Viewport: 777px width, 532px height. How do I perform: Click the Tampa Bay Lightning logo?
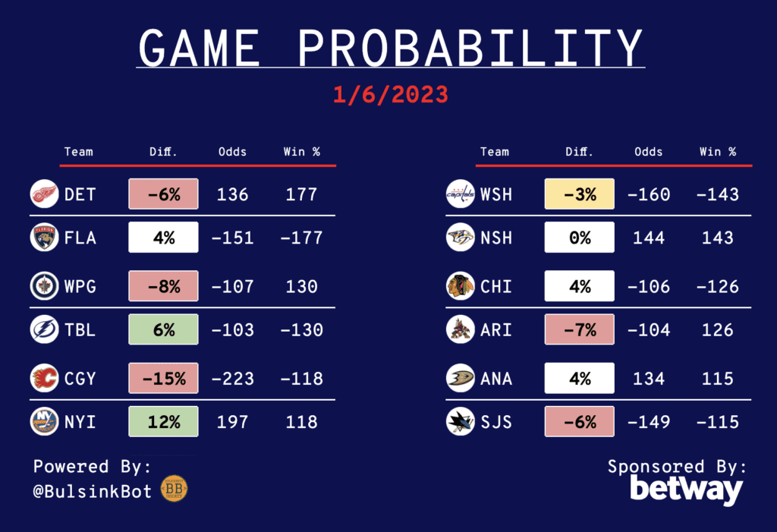coord(43,329)
